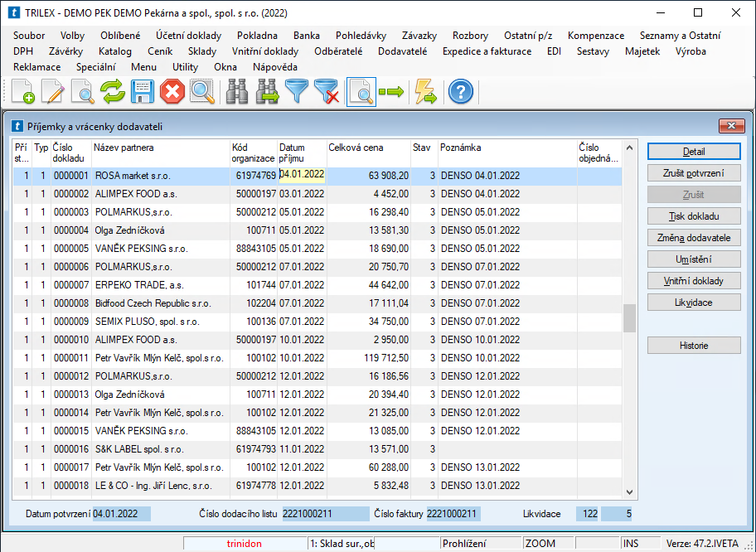
Task: Click the TRILEX app icon in the title bar
Action: [14, 12]
